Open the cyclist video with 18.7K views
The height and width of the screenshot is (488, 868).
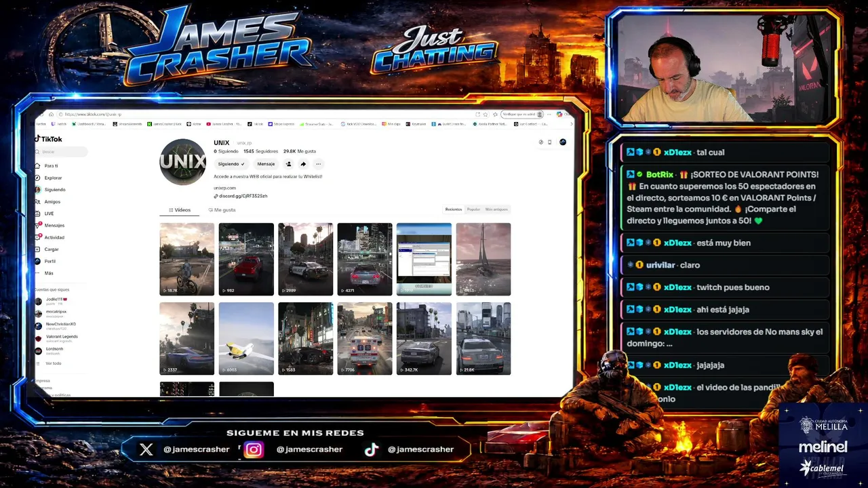(186, 259)
